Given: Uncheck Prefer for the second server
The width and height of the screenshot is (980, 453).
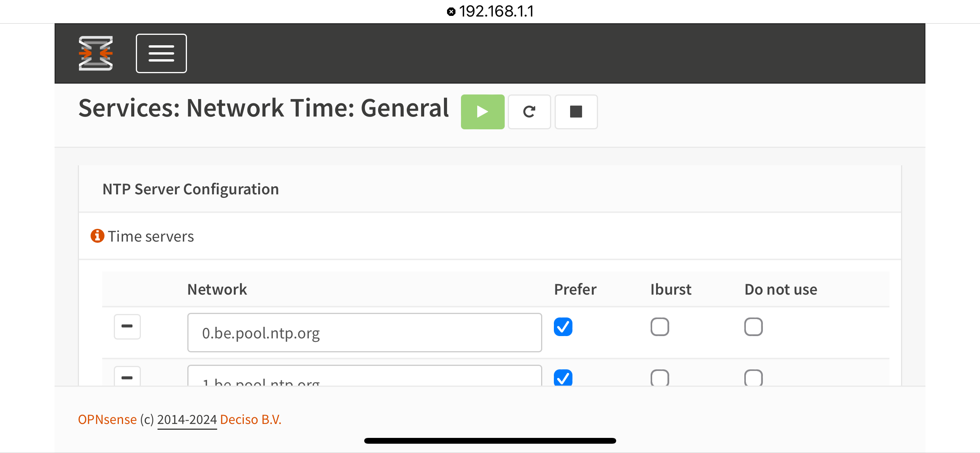Looking at the screenshot, I should click(x=563, y=378).
